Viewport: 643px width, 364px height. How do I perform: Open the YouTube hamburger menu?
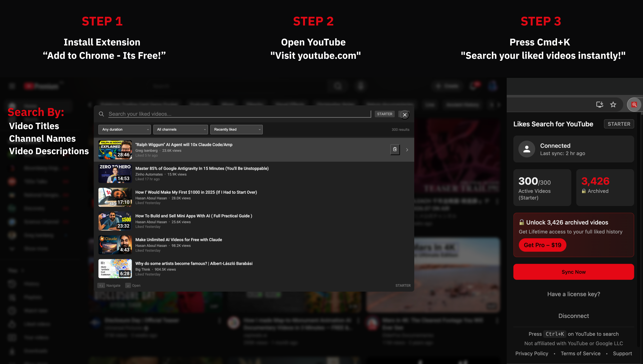click(x=12, y=86)
